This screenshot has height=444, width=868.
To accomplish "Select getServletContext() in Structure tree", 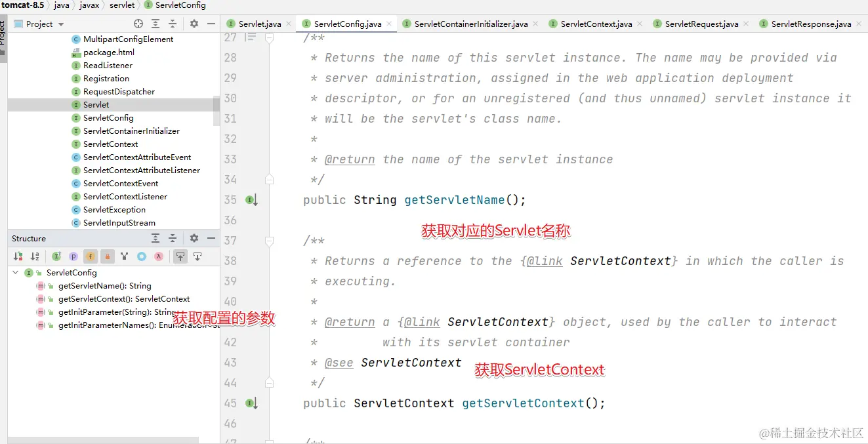I will (124, 299).
